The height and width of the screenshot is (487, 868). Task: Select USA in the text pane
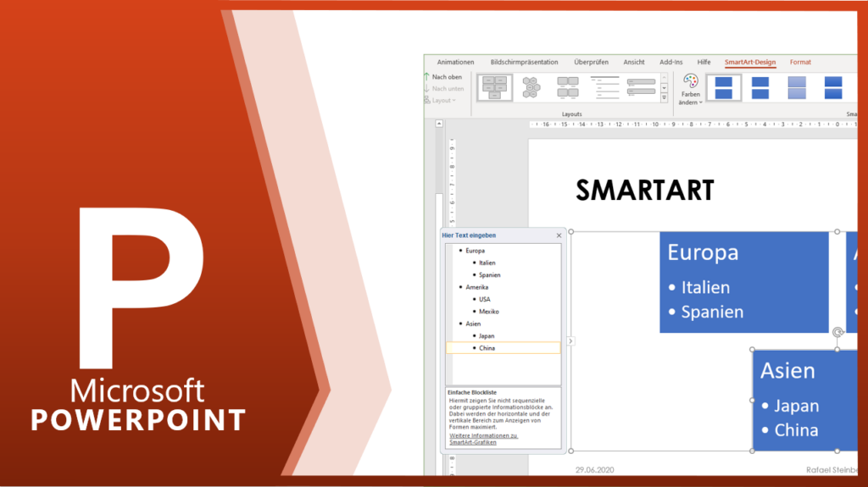click(484, 299)
